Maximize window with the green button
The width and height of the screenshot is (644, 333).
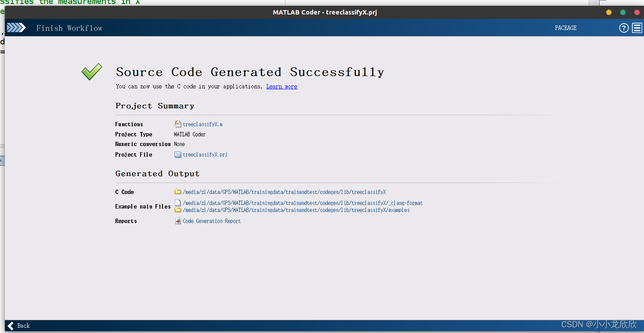623,12
